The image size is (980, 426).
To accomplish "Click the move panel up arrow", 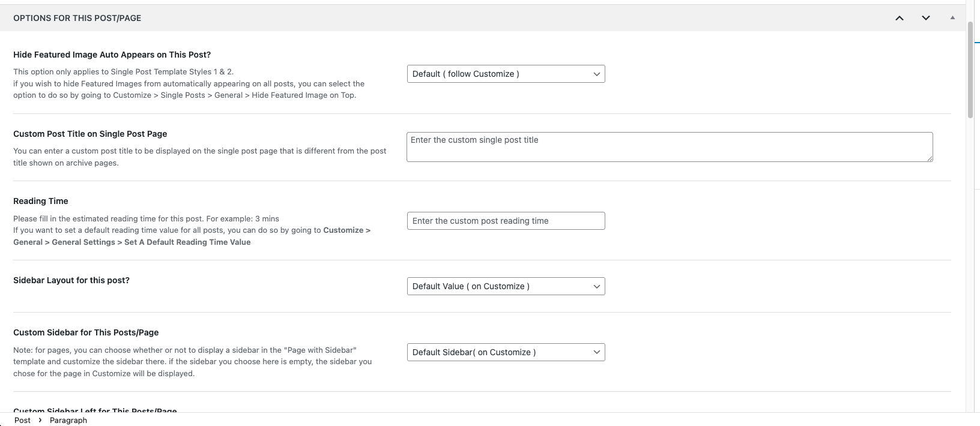I will point(899,18).
